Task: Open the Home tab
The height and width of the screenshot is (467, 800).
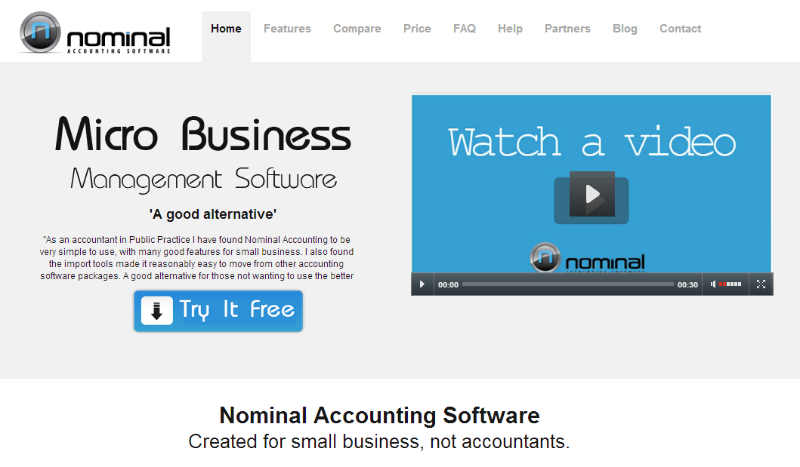Action: point(226,29)
